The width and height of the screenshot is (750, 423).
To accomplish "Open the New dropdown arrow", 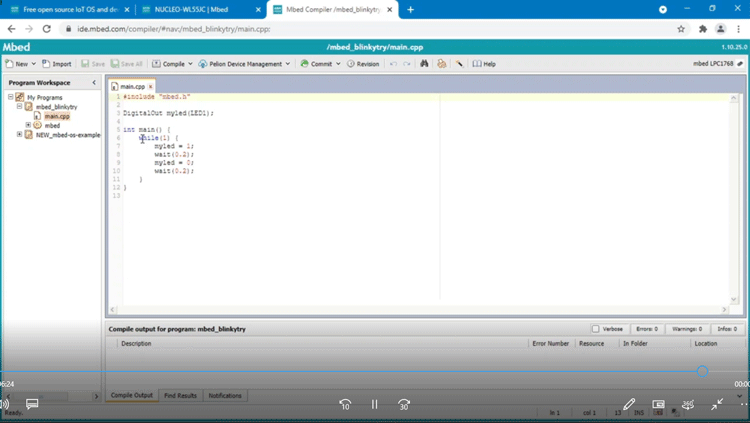I will click(33, 64).
